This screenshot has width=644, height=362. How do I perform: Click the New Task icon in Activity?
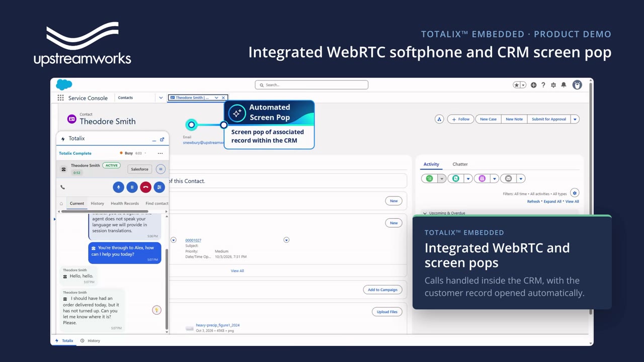(429, 178)
